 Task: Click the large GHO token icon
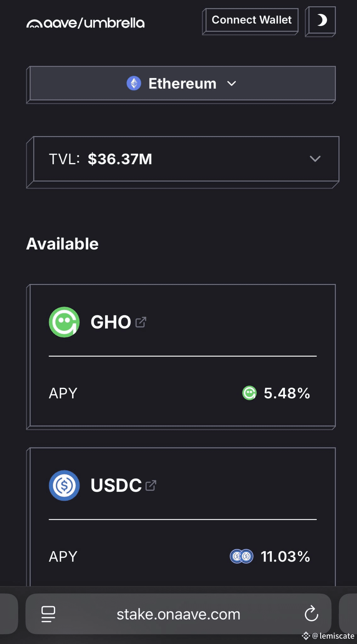pyautogui.click(x=64, y=322)
